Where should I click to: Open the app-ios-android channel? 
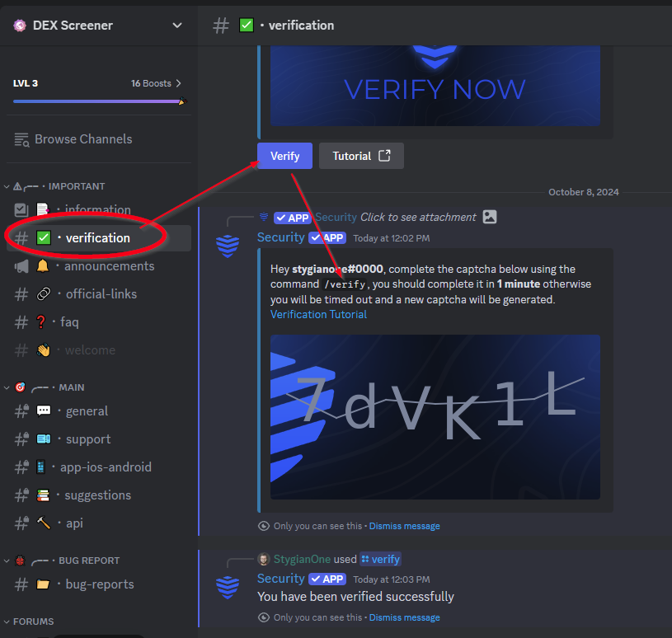100,467
